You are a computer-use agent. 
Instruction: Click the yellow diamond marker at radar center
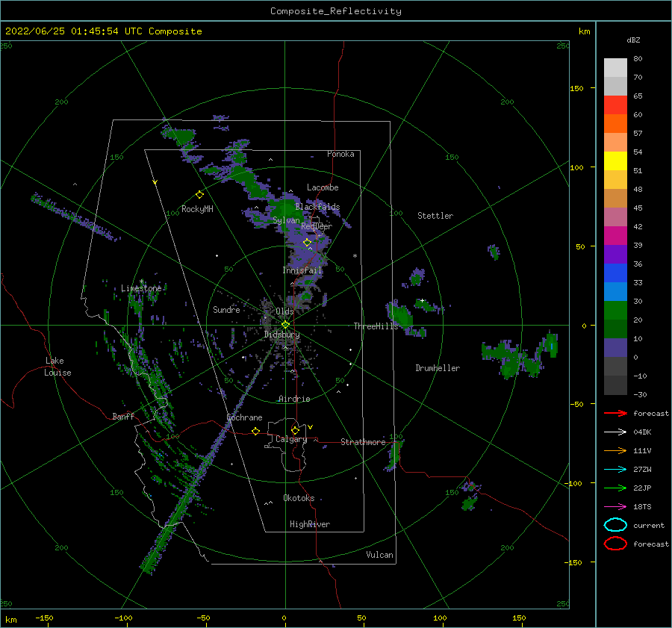point(285,325)
